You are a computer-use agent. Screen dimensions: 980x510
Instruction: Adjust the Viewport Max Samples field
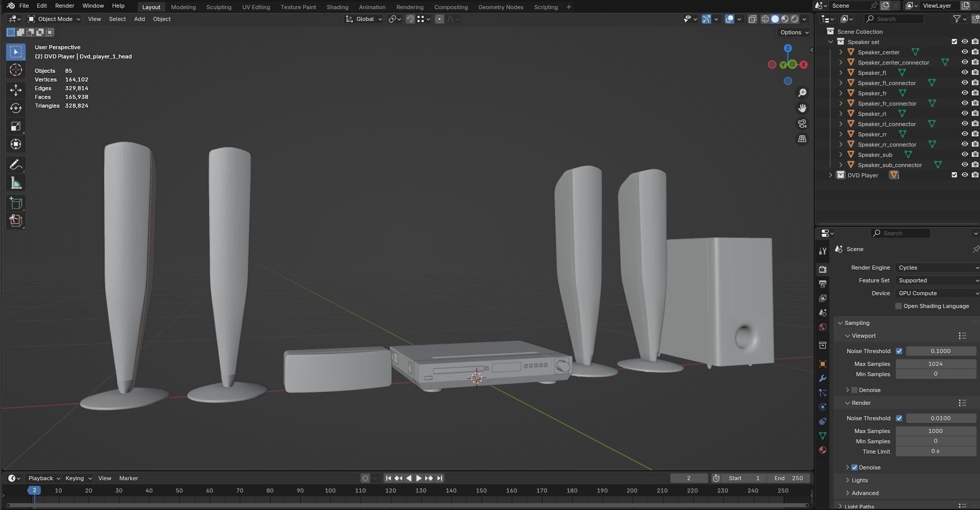(936, 364)
